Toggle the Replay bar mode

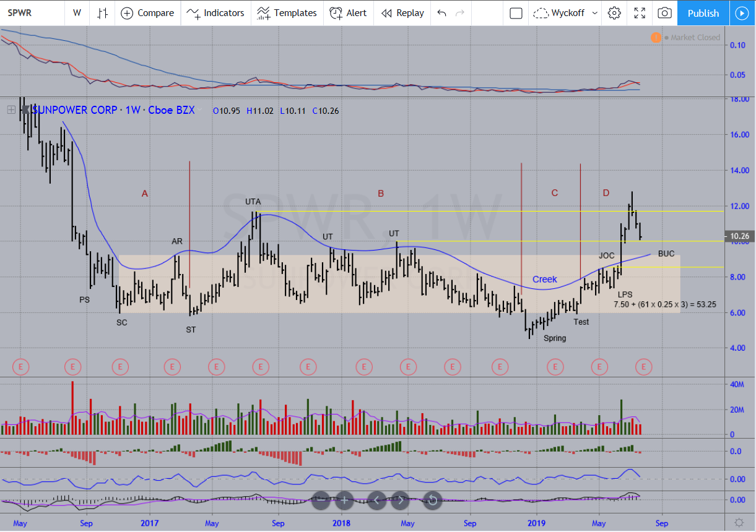pos(402,13)
